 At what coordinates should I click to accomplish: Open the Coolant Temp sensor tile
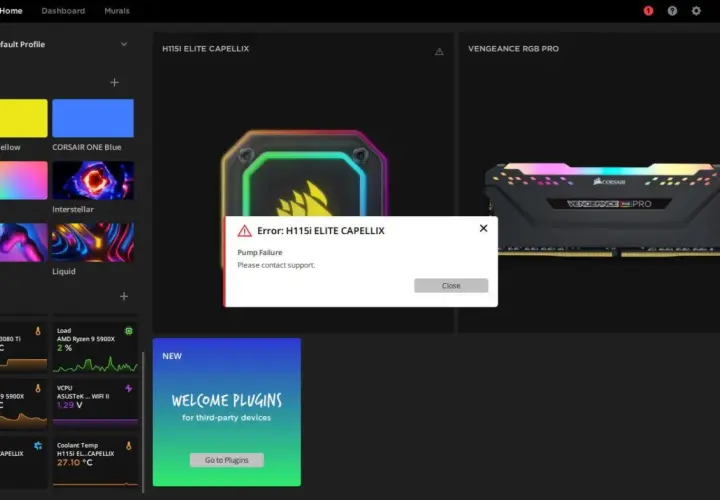[x=95, y=461]
